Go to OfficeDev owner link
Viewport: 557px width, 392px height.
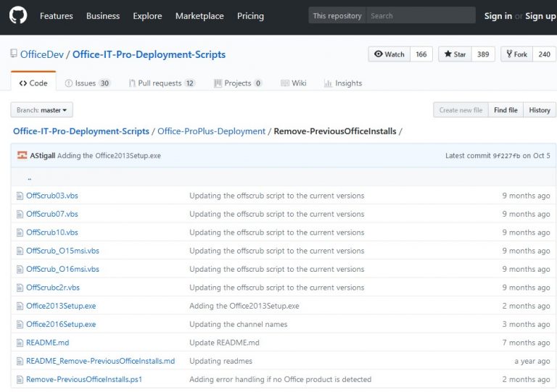click(42, 54)
